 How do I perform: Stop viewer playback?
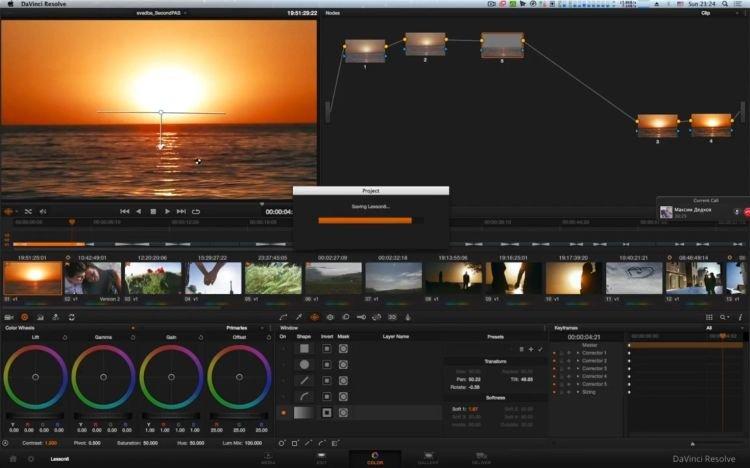[153, 211]
